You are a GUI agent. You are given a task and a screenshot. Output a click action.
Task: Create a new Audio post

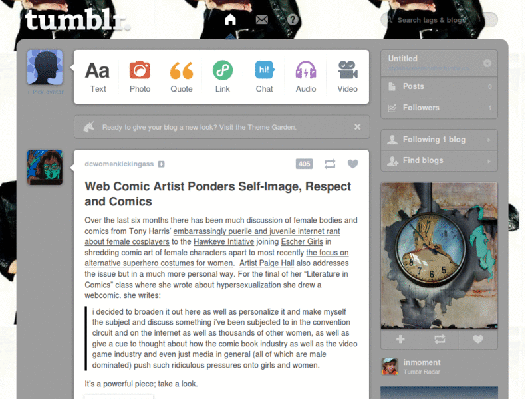(x=306, y=77)
